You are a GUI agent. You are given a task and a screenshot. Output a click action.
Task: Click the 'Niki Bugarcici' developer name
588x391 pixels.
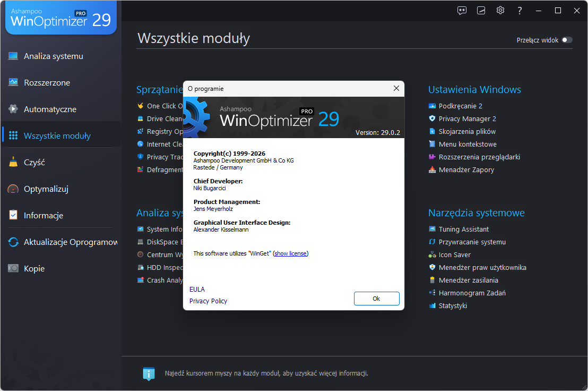pos(210,188)
